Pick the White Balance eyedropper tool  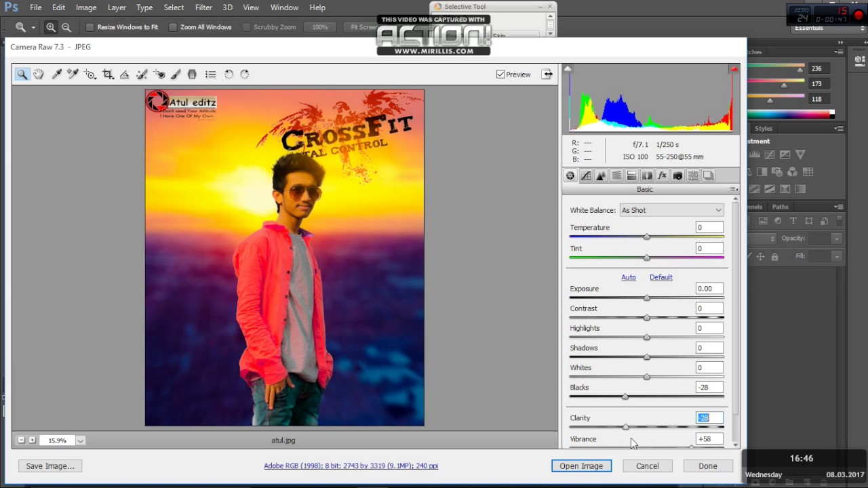pos(57,75)
